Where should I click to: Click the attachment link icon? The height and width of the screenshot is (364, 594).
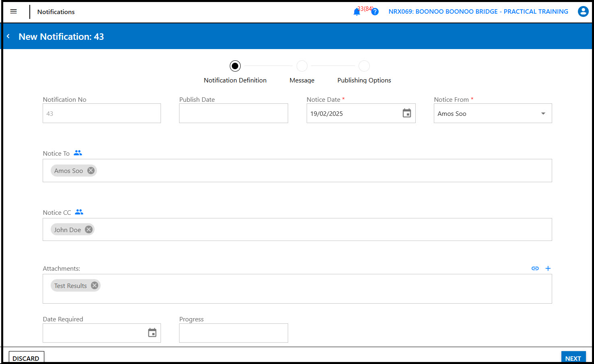(535, 268)
